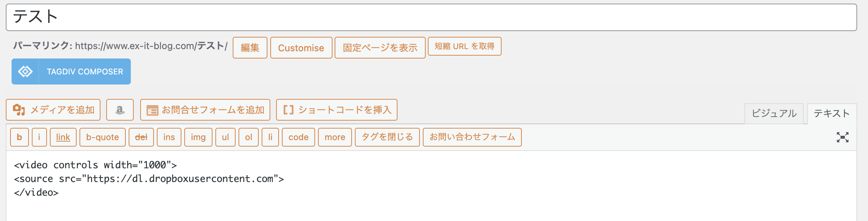Screen dimensions: 868x221
Task: Apply bold with the b quicktag
Action: (20, 137)
